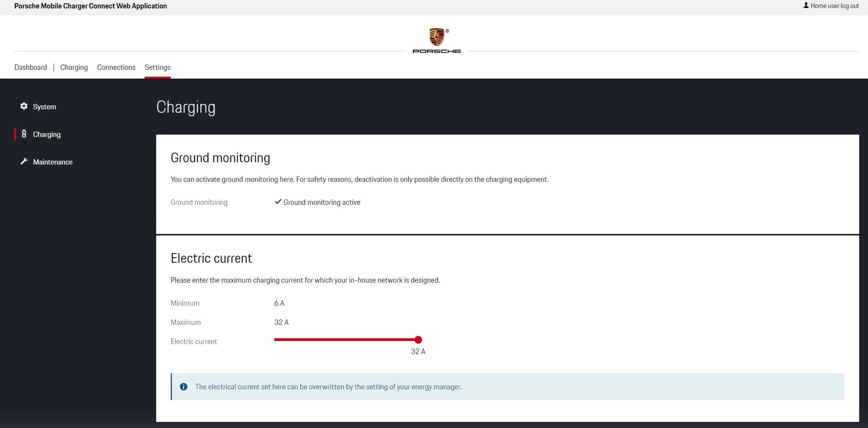Open the Connections tab
Viewport: 868px width, 428px height.
116,67
